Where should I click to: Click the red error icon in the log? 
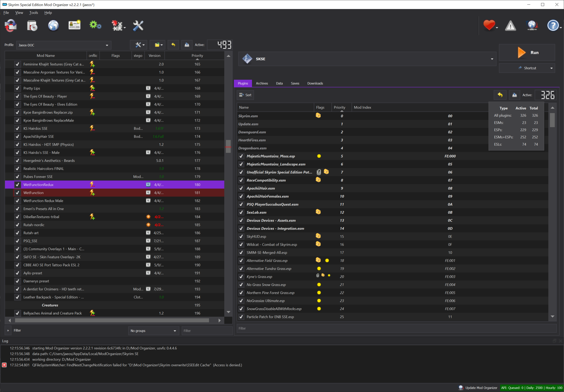4,365
